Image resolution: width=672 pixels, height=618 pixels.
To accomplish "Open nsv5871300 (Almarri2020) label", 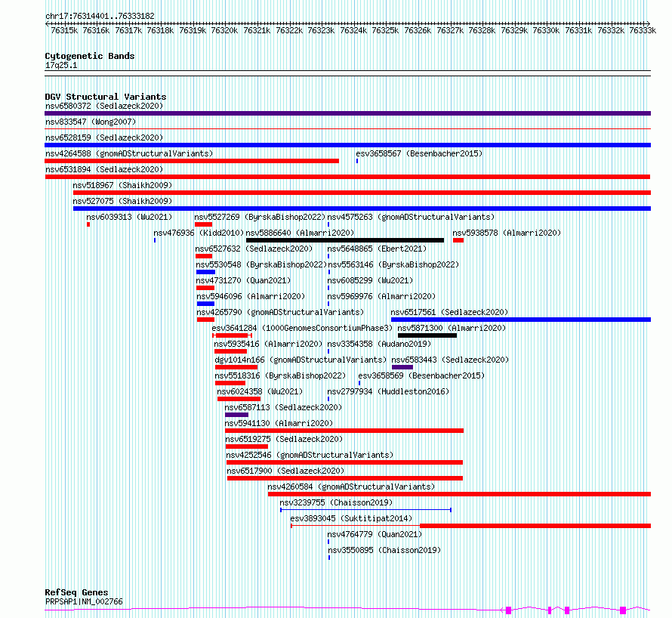I will (x=452, y=328).
